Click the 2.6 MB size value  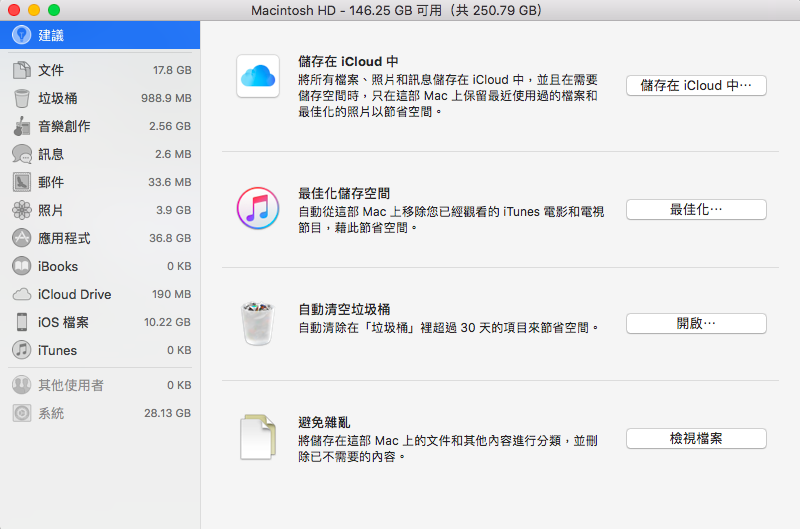[173, 154]
